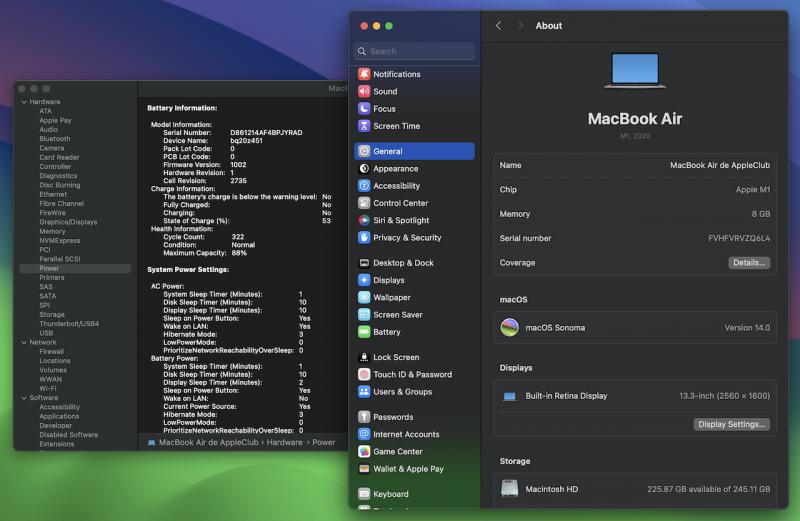This screenshot has height=521, width=800.
Task: Open the Displays sun icon
Action: pyautogui.click(x=364, y=280)
